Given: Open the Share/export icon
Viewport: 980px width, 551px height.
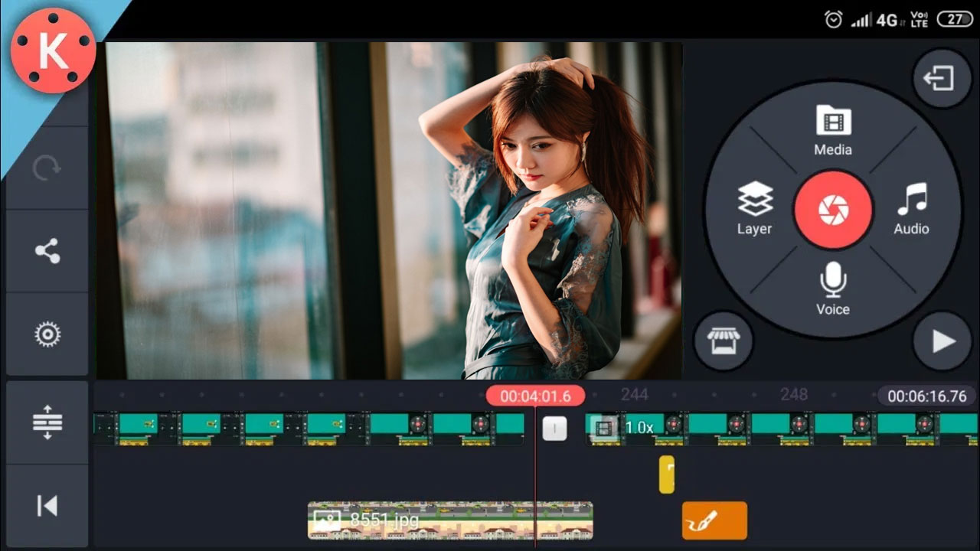Looking at the screenshot, I should pyautogui.click(x=47, y=249).
